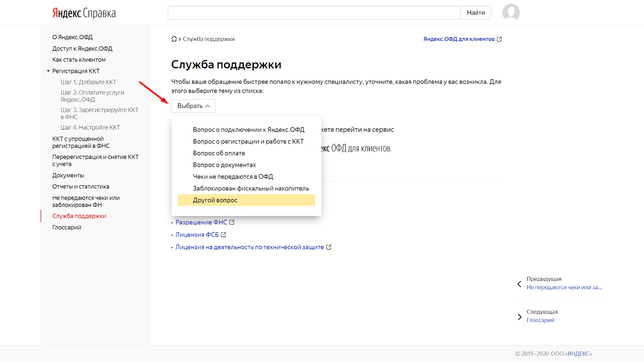Choose Вопрос об оплате option
The height and width of the screenshot is (362, 644).
coord(246,153)
